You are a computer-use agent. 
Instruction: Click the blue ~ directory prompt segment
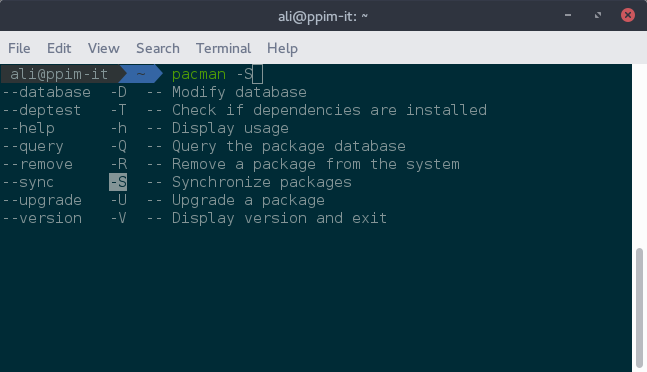point(141,74)
